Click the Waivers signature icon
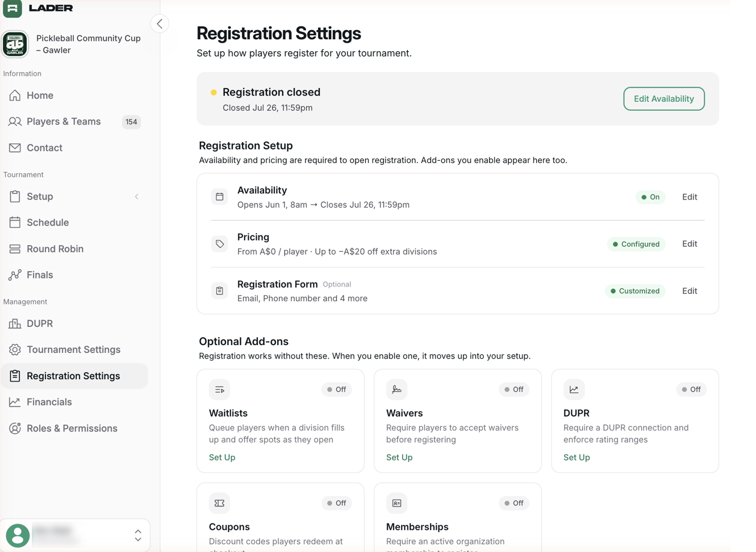The width and height of the screenshot is (756, 552). (x=396, y=389)
